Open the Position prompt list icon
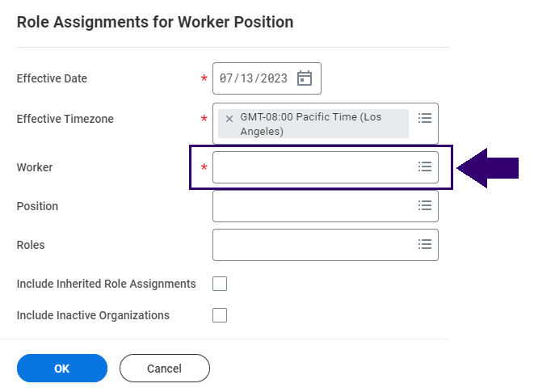534x392 pixels. coord(425,205)
